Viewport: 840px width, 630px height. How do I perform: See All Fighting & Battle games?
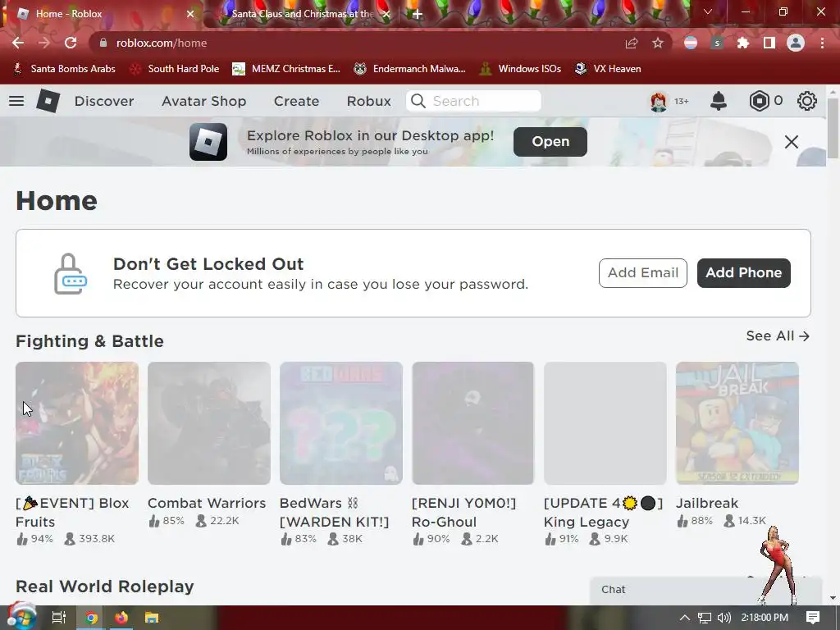[x=778, y=336]
